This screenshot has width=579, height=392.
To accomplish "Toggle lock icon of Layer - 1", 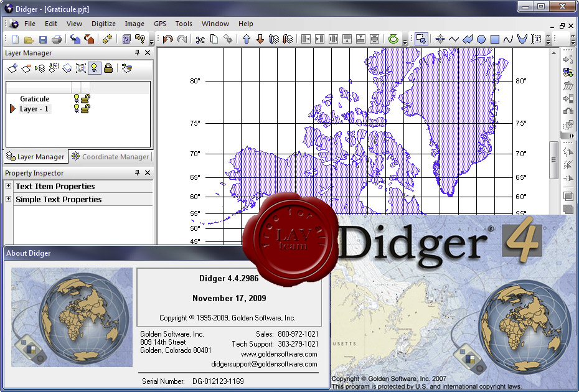I will tap(86, 108).
